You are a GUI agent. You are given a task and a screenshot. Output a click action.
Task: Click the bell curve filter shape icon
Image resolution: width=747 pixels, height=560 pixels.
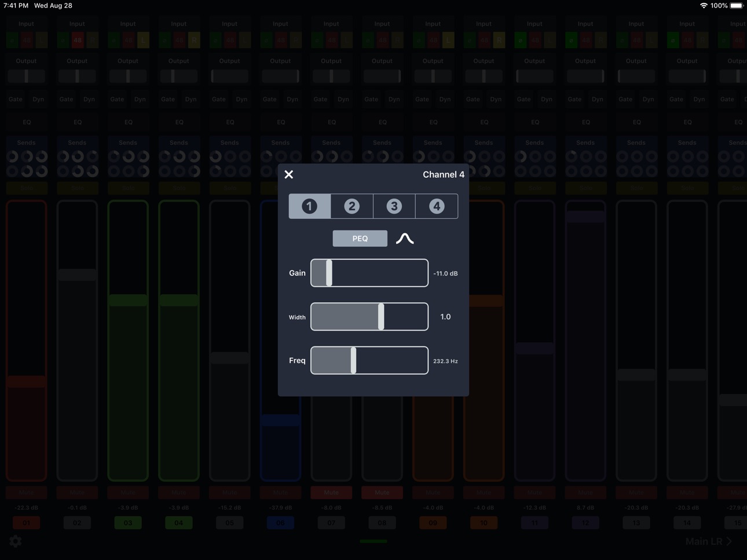point(405,239)
